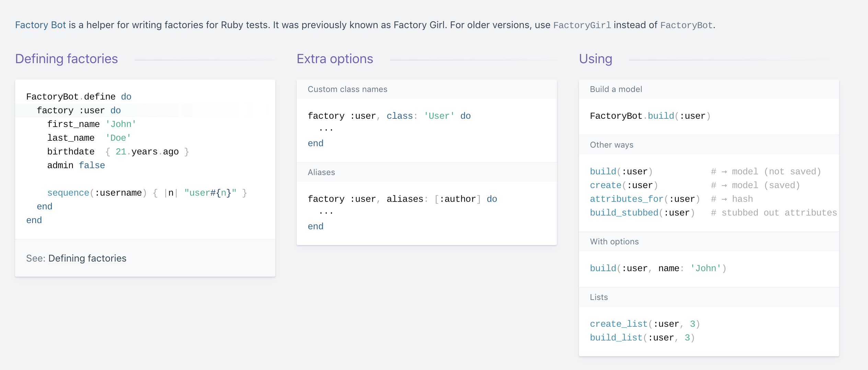Click the admin false code line

pyautogui.click(x=76, y=165)
